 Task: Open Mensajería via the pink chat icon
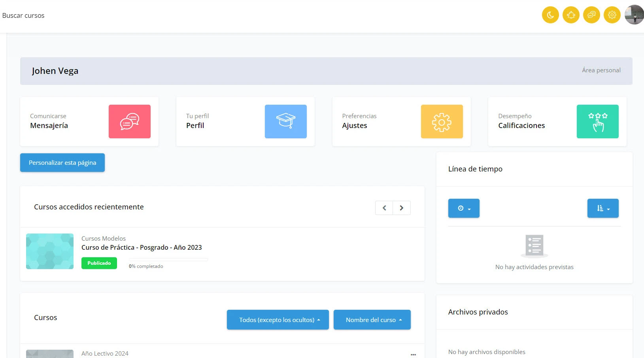point(130,121)
